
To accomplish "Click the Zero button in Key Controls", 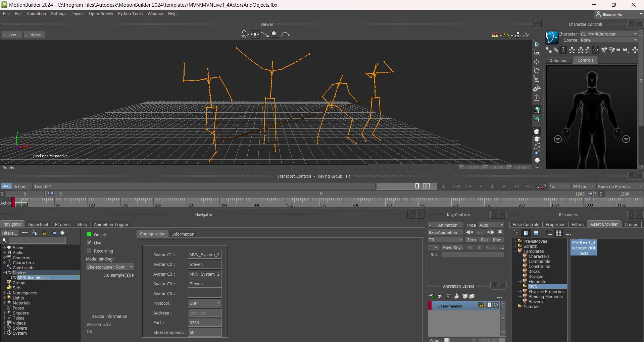I will click(472, 240).
